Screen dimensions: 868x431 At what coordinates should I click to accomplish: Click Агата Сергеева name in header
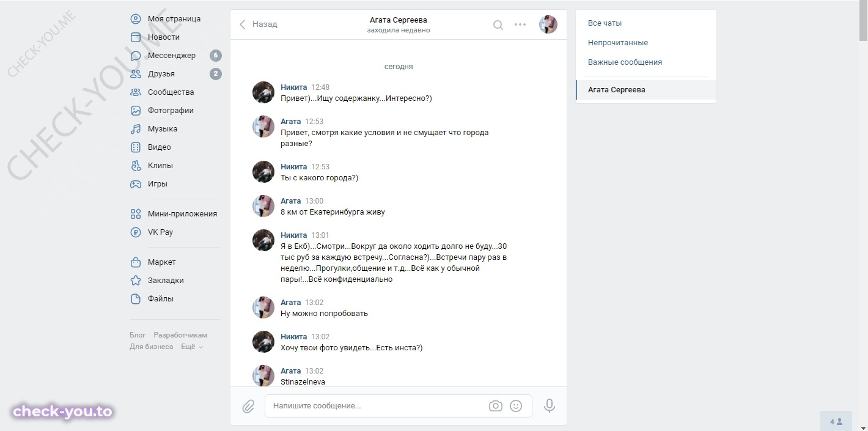(x=399, y=20)
